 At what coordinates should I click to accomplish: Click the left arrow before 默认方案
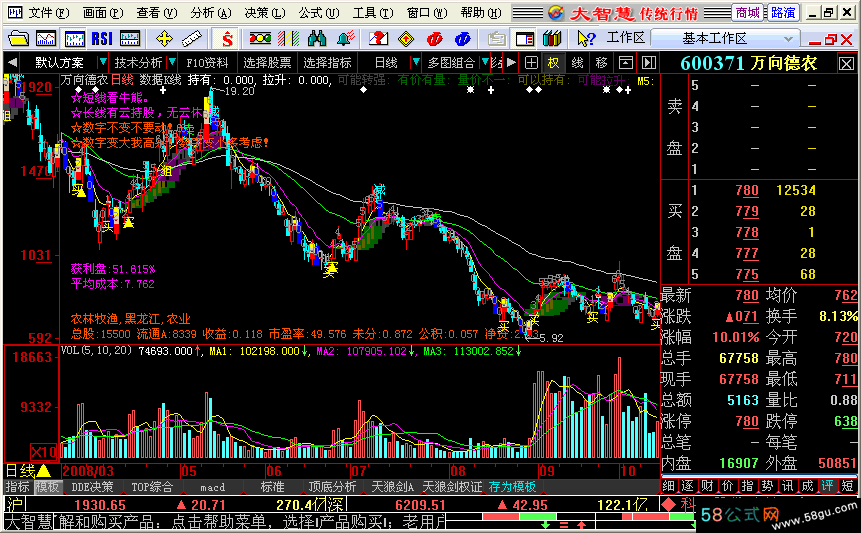click(x=12, y=63)
